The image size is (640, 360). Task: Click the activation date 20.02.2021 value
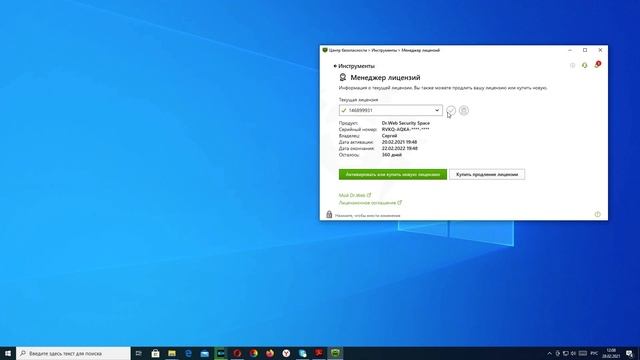click(399, 142)
